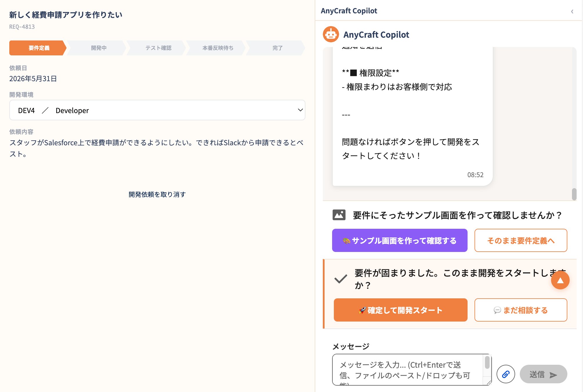583x392 pixels.
Task: Click the AnyCraft Copilot panel header title
Action: click(x=349, y=11)
